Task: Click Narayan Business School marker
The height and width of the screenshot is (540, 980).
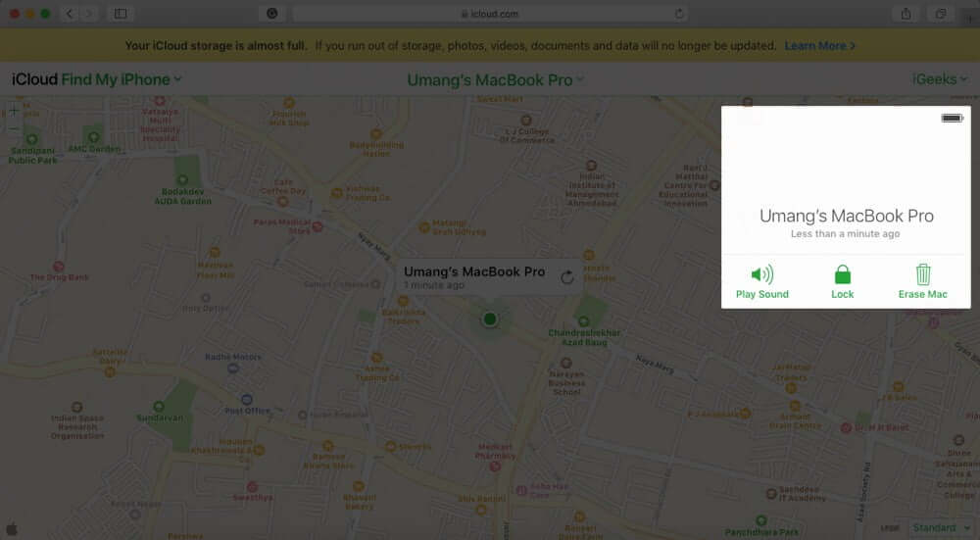Action: [x=566, y=363]
